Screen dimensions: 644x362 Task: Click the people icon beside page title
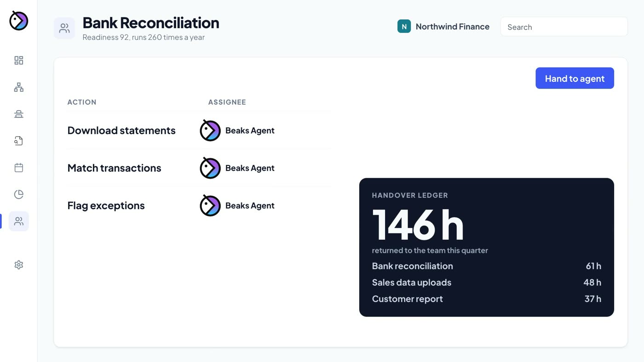[x=64, y=28]
